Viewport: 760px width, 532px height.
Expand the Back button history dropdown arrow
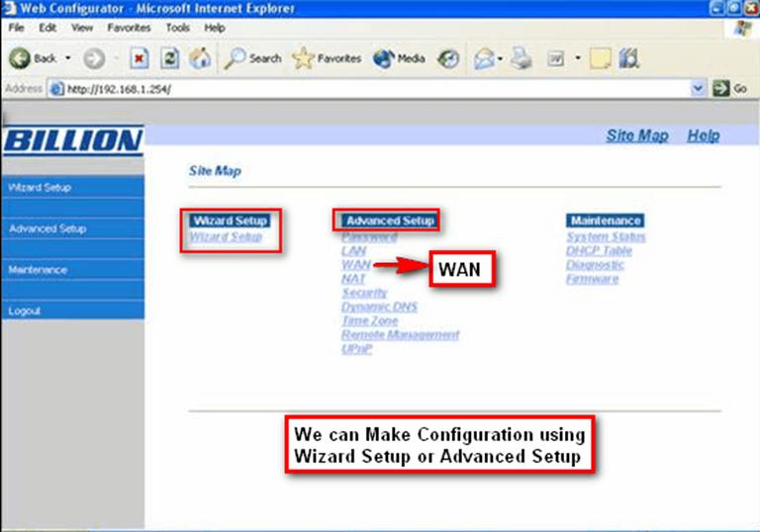[x=68, y=58]
